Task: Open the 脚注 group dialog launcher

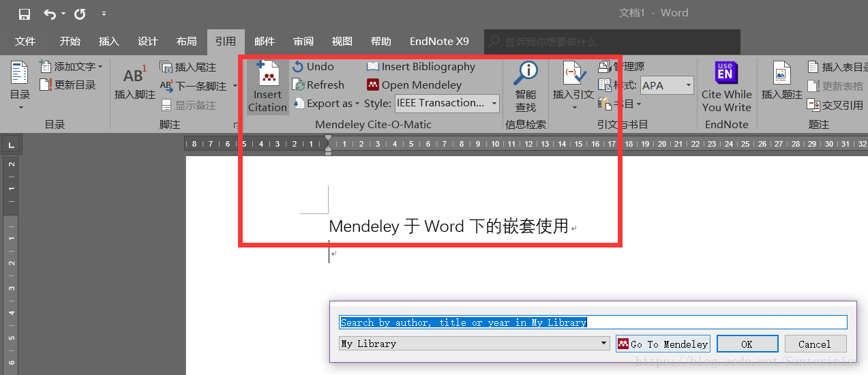Action: (237, 125)
